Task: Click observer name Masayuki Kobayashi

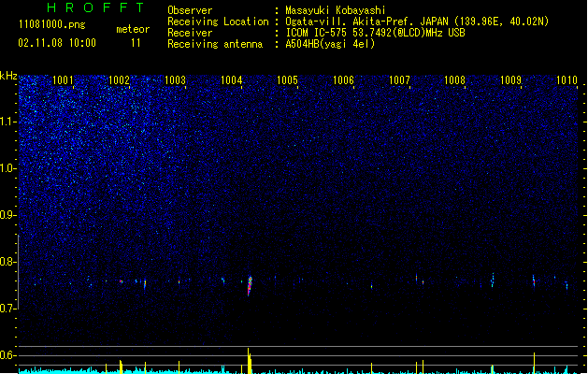Action: (336, 10)
